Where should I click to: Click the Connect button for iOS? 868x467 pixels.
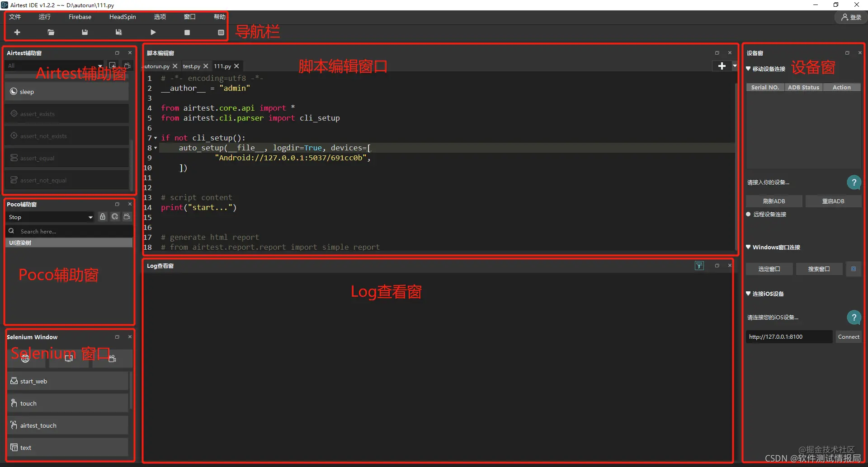[849, 337]
